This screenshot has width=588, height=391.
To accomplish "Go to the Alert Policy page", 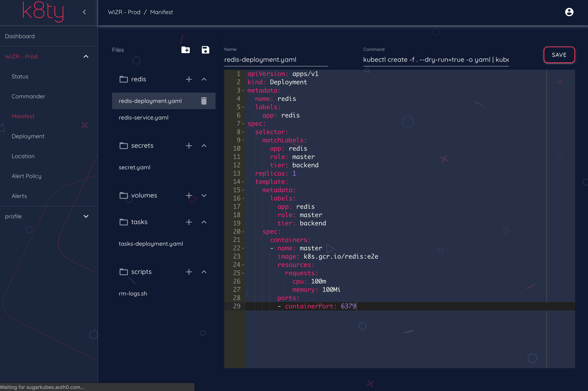I will pyautogui.click(x=26, y=176).
